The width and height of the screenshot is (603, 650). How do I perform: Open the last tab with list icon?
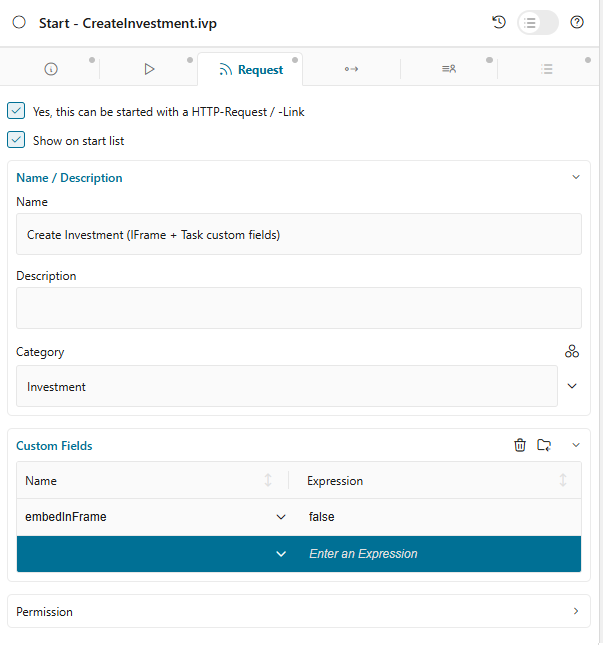[547, 69]
